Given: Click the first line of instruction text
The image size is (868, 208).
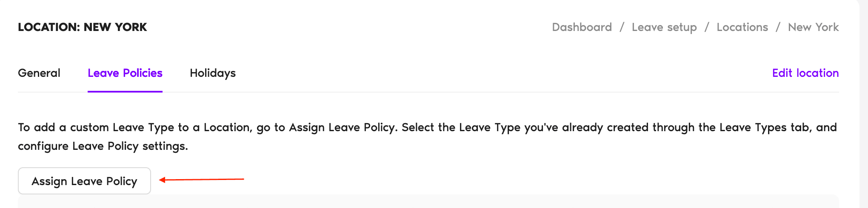Looking at the screenshot, I should pyautogui.click(x=427, y=127).
